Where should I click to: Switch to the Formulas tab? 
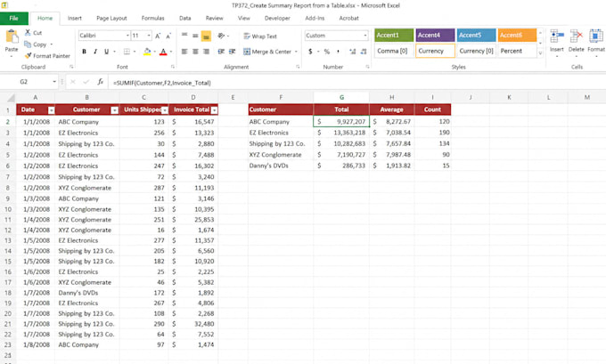coord(152,18)
